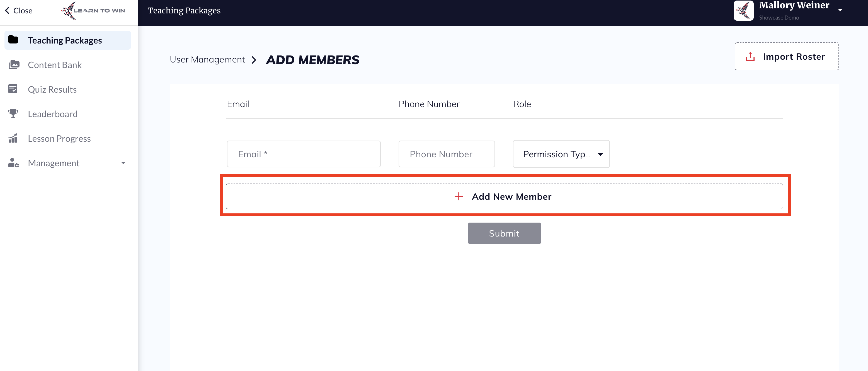This screenshot has width=868, height=371.
Task: Click the Mallory Weiner name
Action: click(x=794, y=5)
